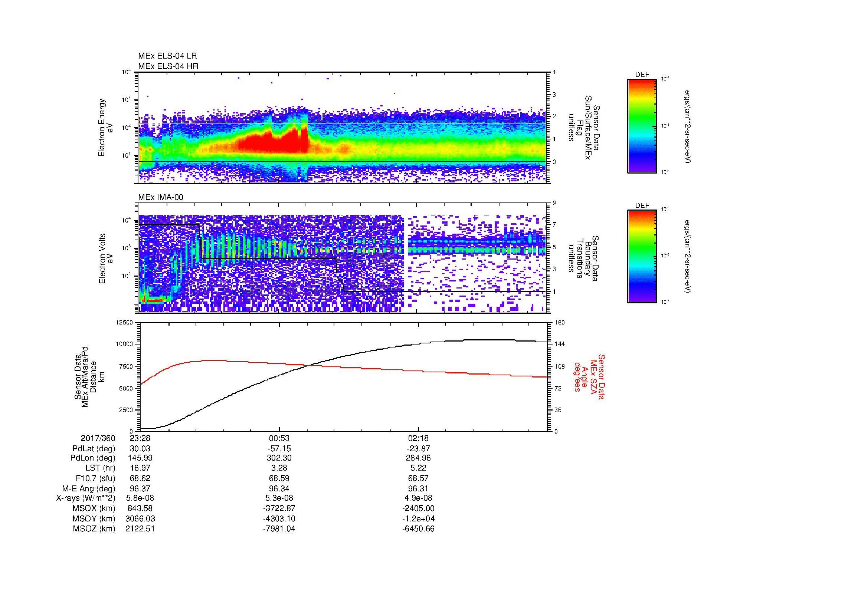Click the '02:18' time label
The image size is (868, 613).
tap(418, 438)
